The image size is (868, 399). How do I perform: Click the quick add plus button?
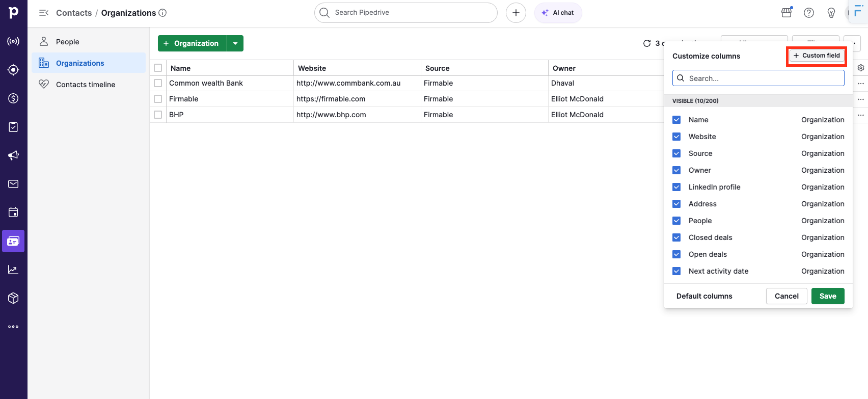coord(516,13)
